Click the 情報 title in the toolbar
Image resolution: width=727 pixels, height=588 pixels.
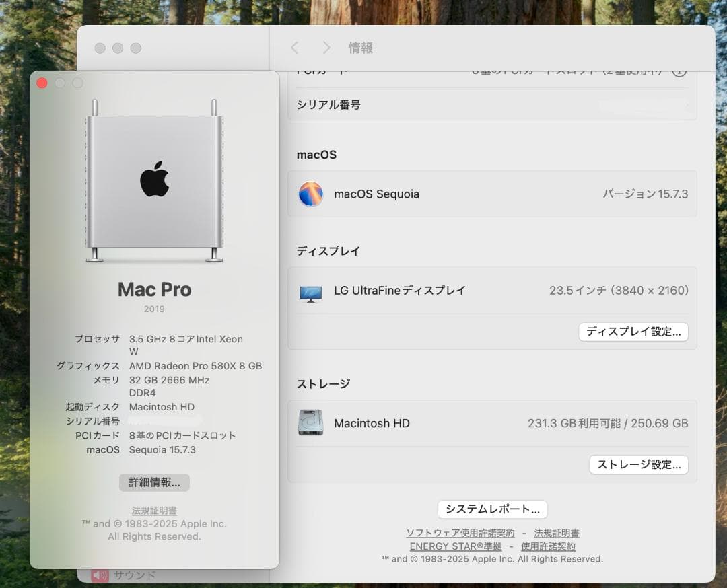[361, 48]
